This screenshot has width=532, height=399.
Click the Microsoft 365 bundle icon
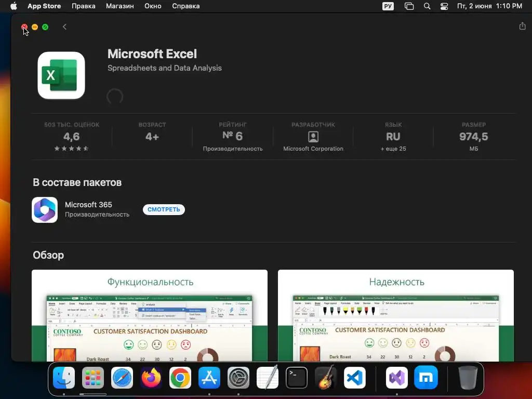coord(45,210)
